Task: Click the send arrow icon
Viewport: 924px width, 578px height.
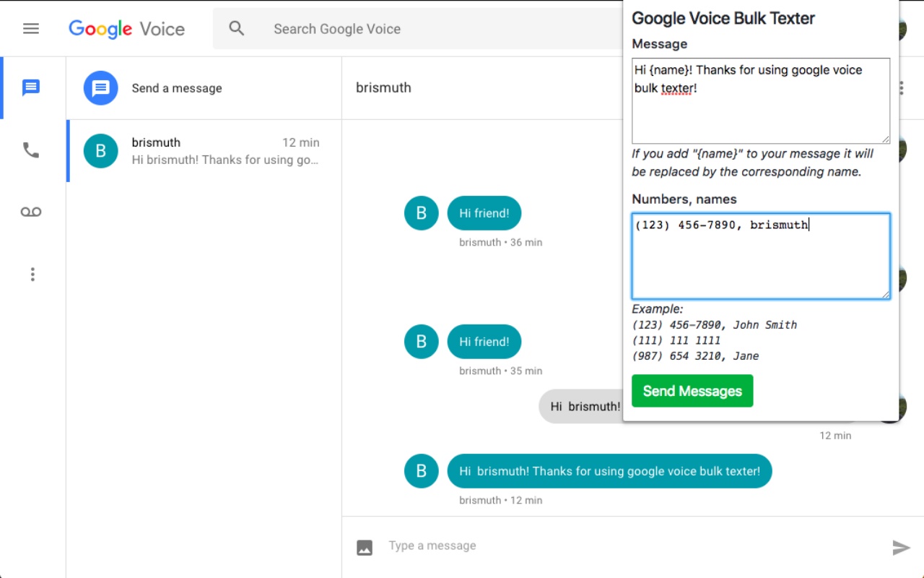Action: [x=901, y=548]
